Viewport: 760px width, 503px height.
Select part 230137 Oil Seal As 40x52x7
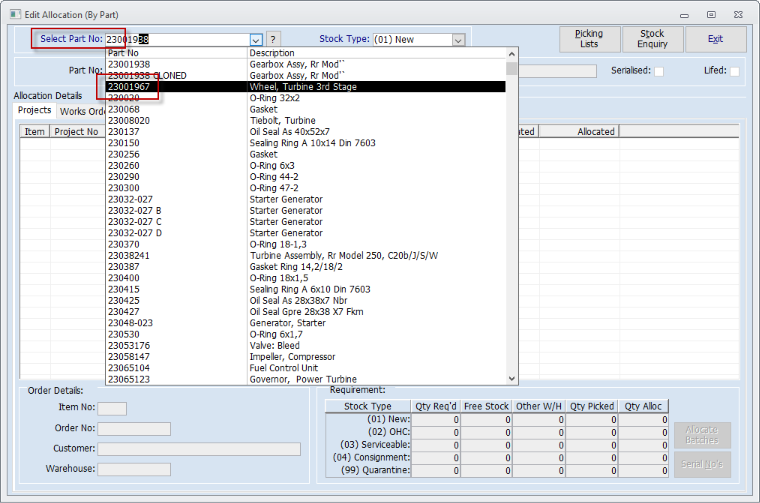tap(305, 132)
